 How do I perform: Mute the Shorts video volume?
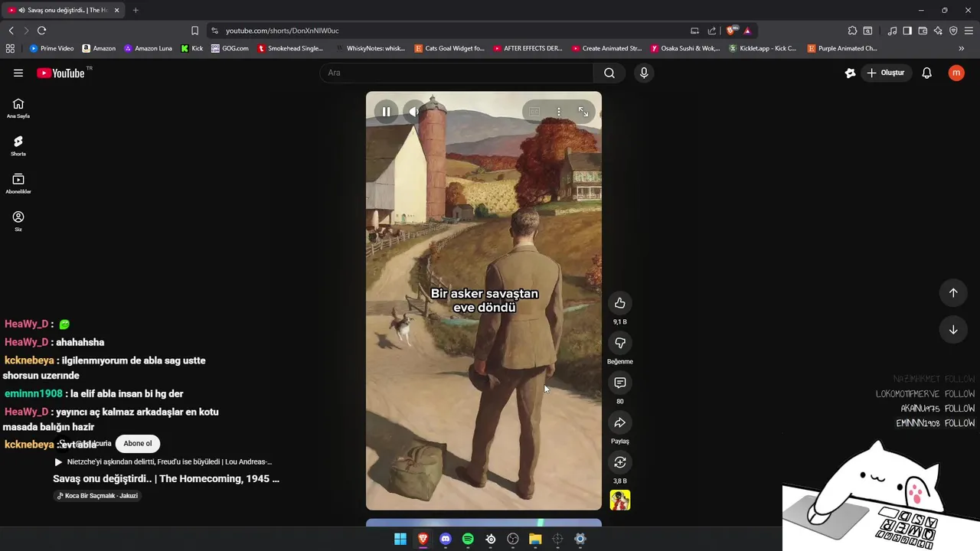(414, 112)
